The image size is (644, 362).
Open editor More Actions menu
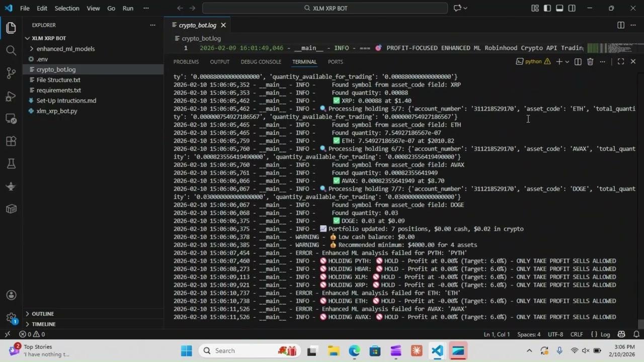[633, 25]
